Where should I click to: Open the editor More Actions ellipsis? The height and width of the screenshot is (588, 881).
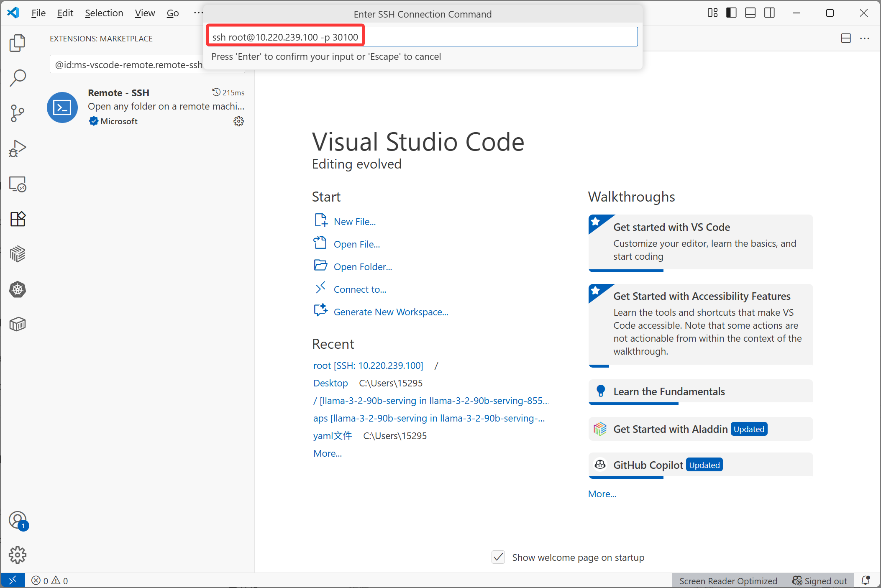(x=865, y=38)
